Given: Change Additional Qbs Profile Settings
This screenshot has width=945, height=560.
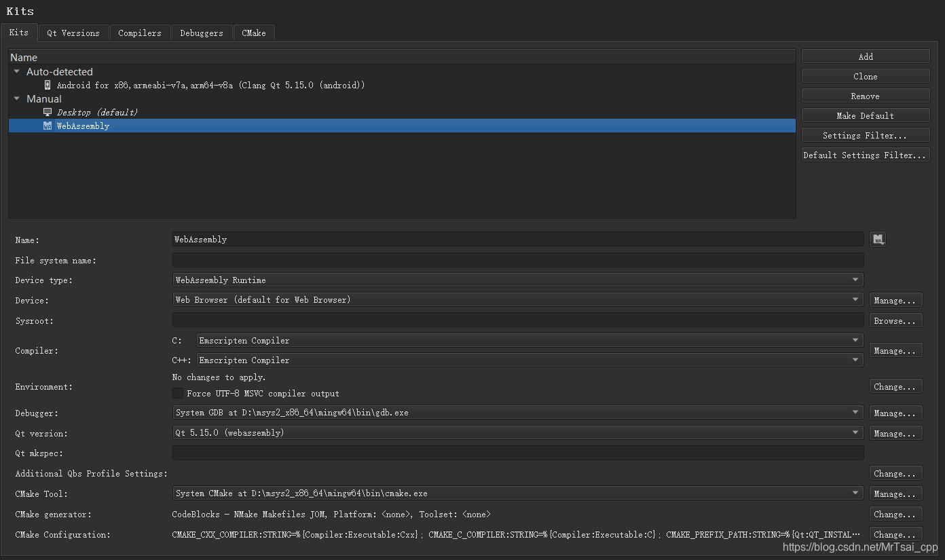Looking at the screenshot, I should point(896,473).
